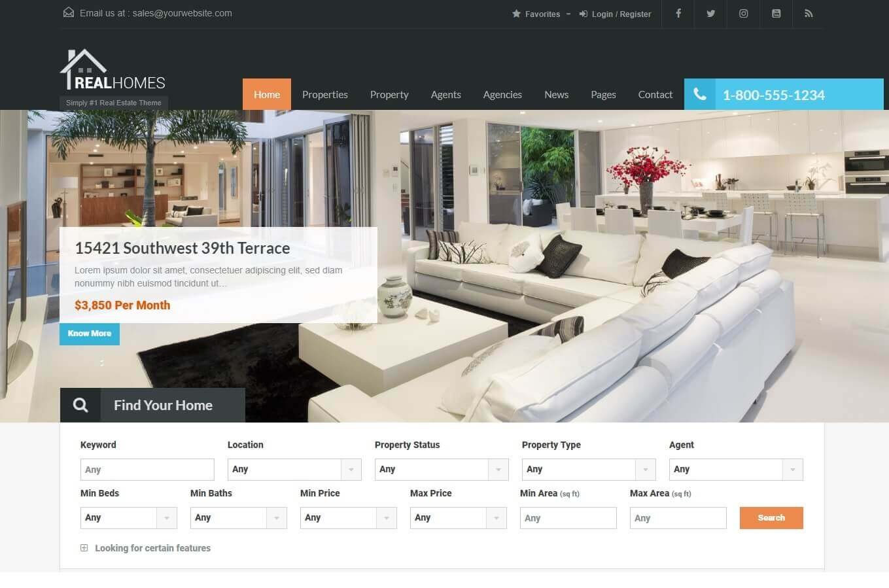Open the Location dropdown
This screenshot has height=588, width=889.
[294, 470]
